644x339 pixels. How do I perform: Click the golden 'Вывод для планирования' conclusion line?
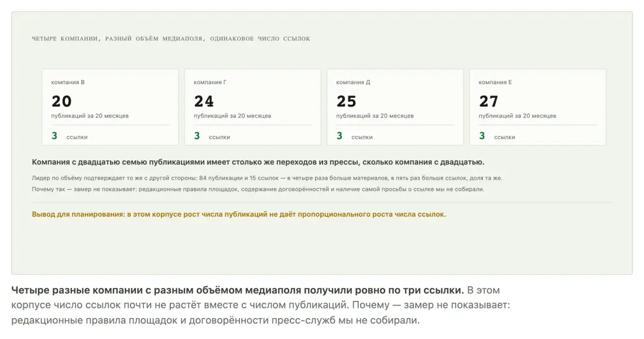[x=239, y=214]
